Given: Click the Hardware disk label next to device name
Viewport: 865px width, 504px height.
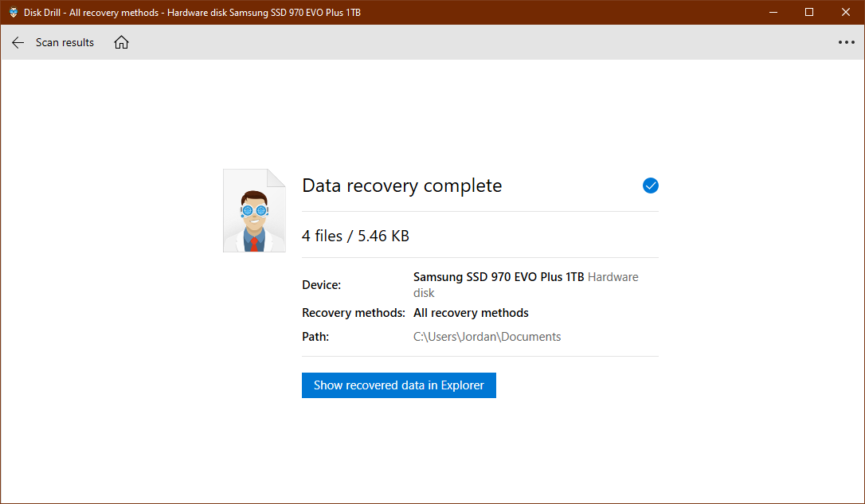Looking at the screenshot, I should tap(613, 276).
